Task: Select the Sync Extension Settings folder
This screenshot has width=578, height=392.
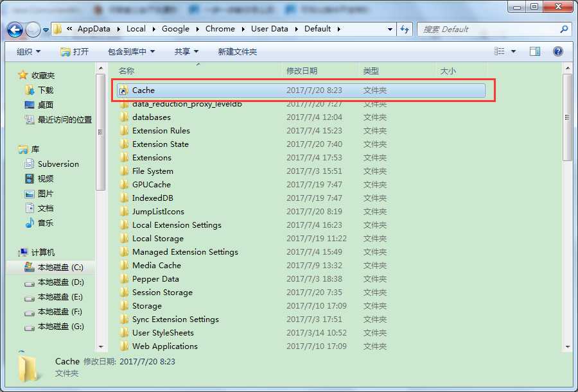Action: pos(175,319)
